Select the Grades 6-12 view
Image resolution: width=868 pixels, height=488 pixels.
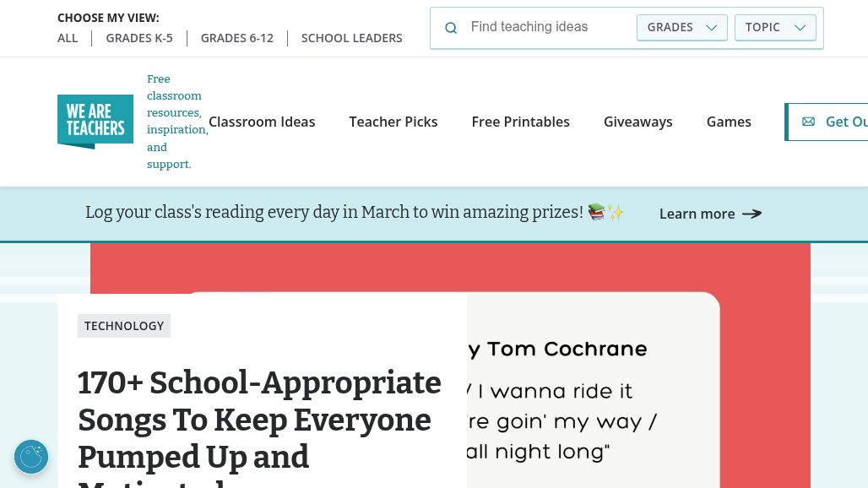pos(237,38)
